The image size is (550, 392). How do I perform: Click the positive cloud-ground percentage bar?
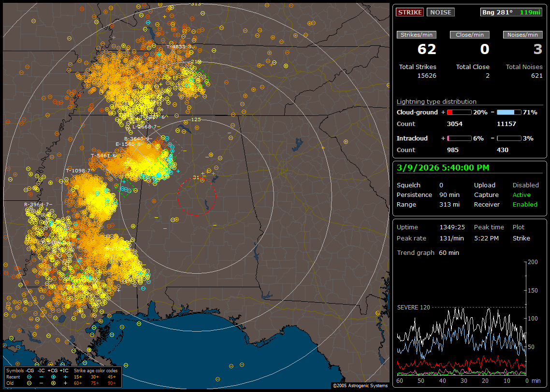point(459,112)
